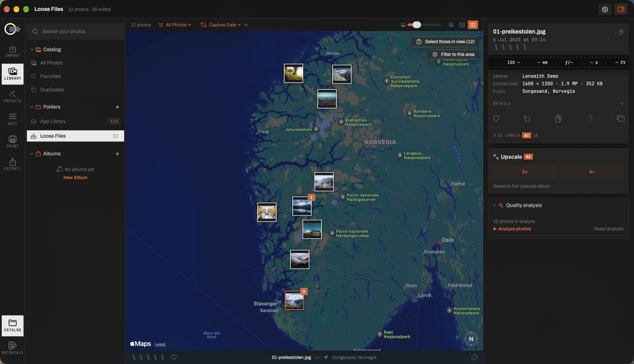The image size is (634, 364).
Task: Toggle favorite heart in the bottom status bar
Action: (174, 357)
